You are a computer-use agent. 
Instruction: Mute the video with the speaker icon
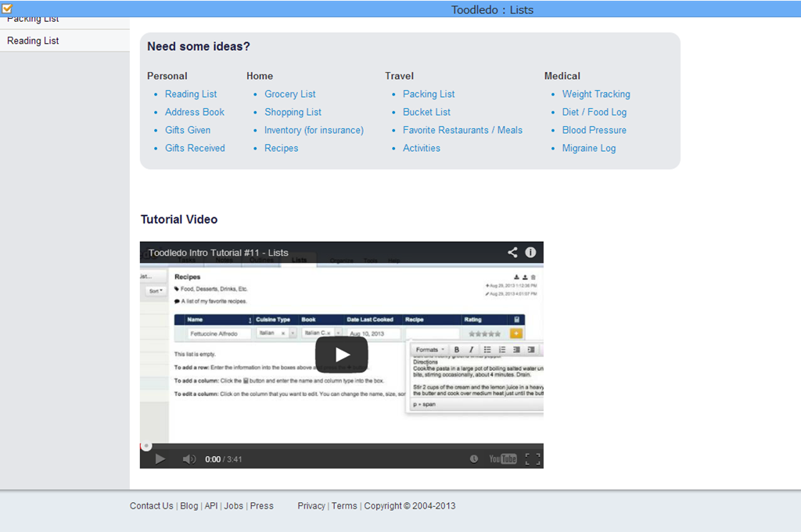coord(189,459)
